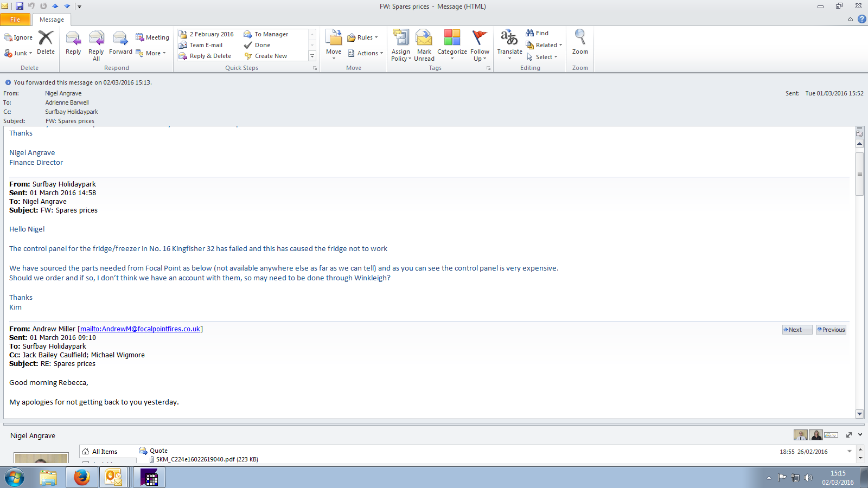Click the AndrewM mailto email link
The width and height of the screenshot is (868, 488).
pos(141,329)
